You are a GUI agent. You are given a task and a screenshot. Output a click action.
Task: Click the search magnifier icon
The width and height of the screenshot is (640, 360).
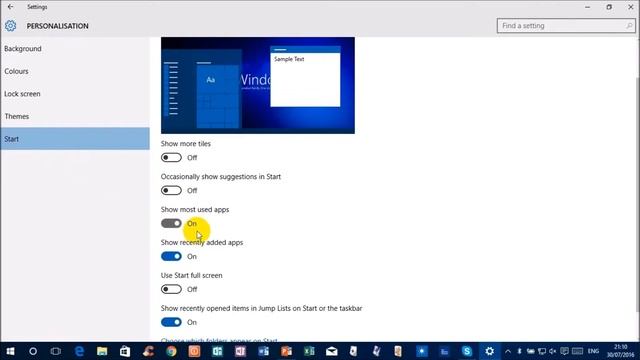[629, 26]
